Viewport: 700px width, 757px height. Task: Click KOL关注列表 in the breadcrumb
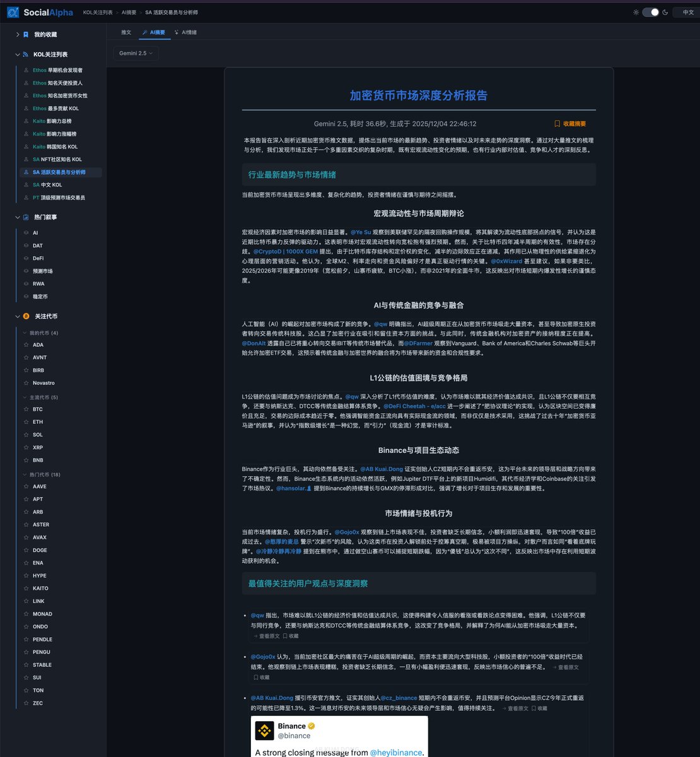(98, 13)
